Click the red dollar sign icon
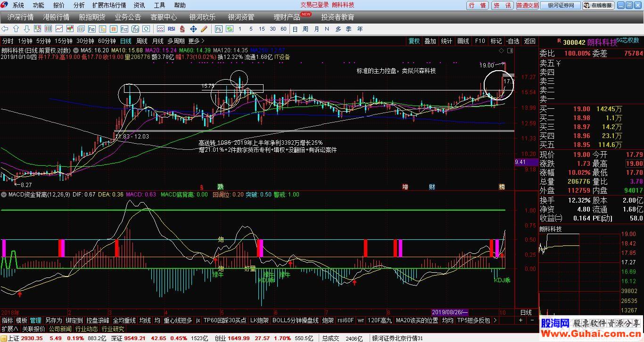644x342 pixels. click(182, 29)
